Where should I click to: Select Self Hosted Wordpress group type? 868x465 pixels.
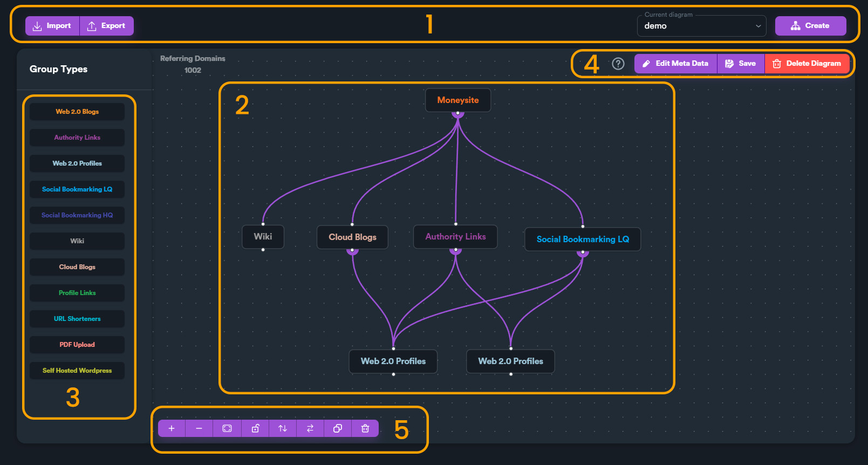[x=77, y=371]
